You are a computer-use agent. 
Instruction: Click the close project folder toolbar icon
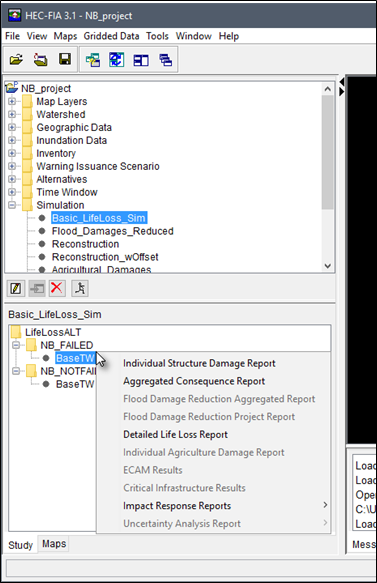point(40,59)
